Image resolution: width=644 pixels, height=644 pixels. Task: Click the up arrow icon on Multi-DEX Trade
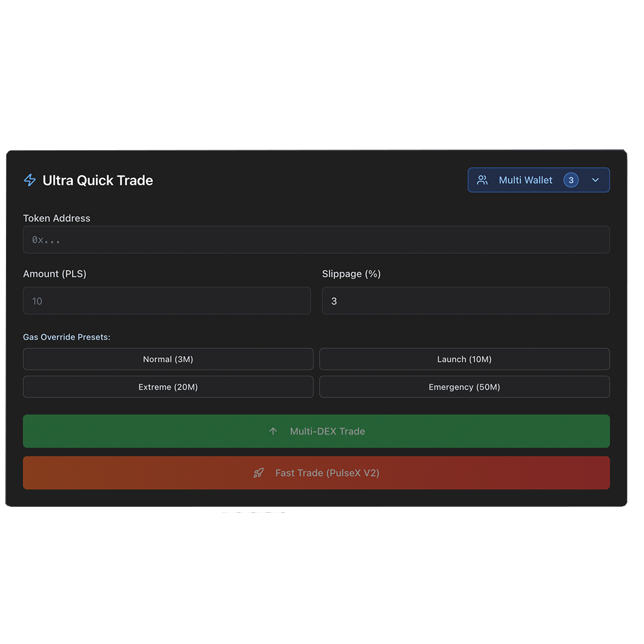pos(273,431)
